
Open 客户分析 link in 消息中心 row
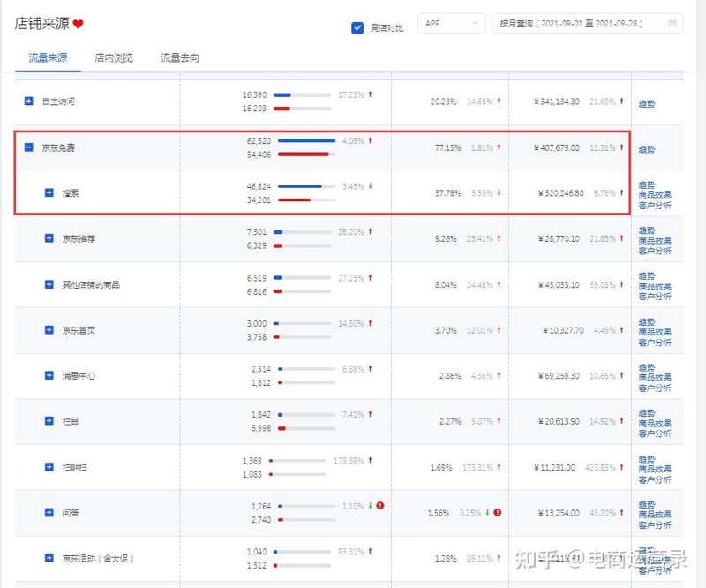pos(655,388)
